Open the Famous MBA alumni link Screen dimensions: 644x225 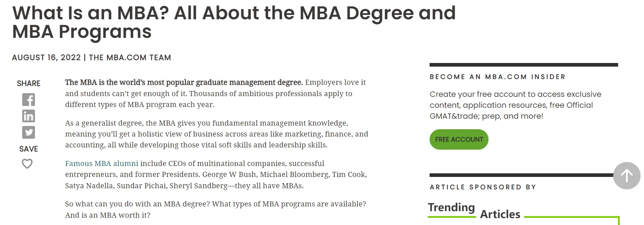[102, 163]
